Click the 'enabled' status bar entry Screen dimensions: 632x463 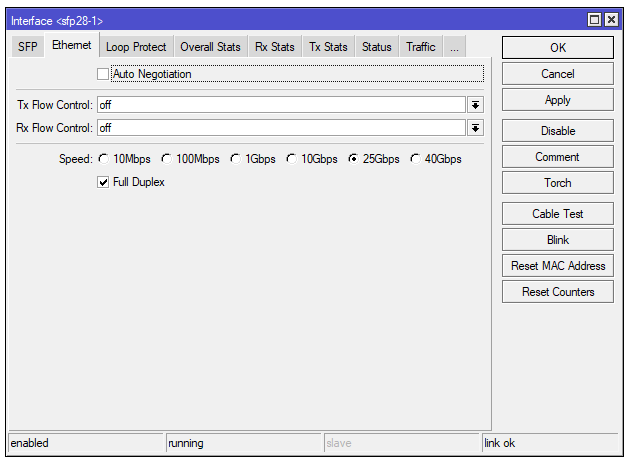[86, 443]
